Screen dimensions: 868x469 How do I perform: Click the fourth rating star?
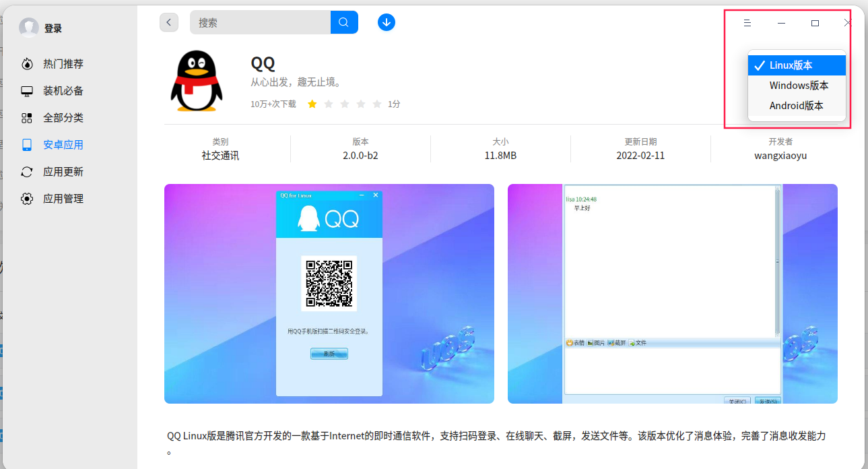pos(361,104)
